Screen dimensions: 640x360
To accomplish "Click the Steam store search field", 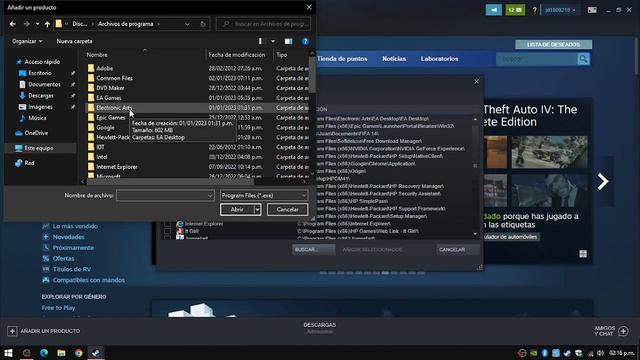I will (537, 59).
